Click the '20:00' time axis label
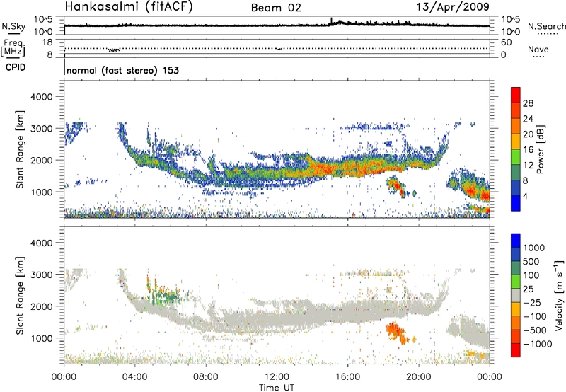Image resolution: width=566 pixels, height=392 pixels. [418, 377]
